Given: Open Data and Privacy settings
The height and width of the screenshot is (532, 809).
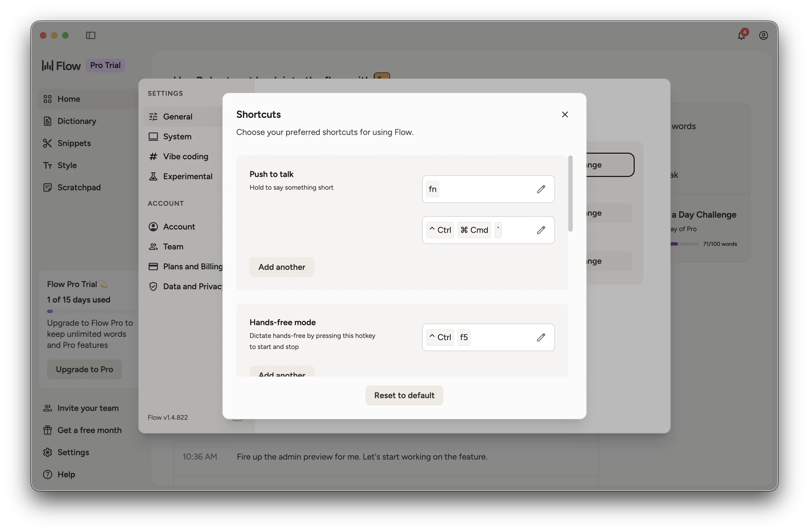Looking at the screenshot, I should click(192, 286).
